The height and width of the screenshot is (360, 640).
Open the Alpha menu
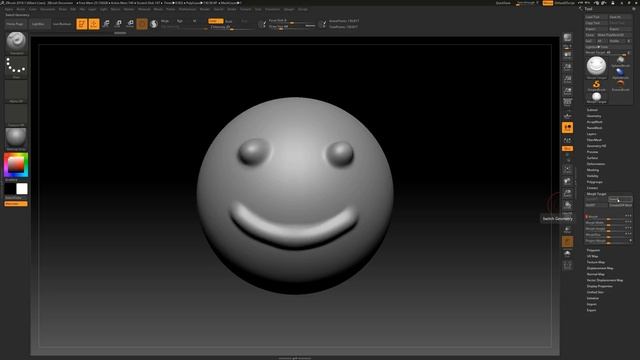(x=8, y=9)
